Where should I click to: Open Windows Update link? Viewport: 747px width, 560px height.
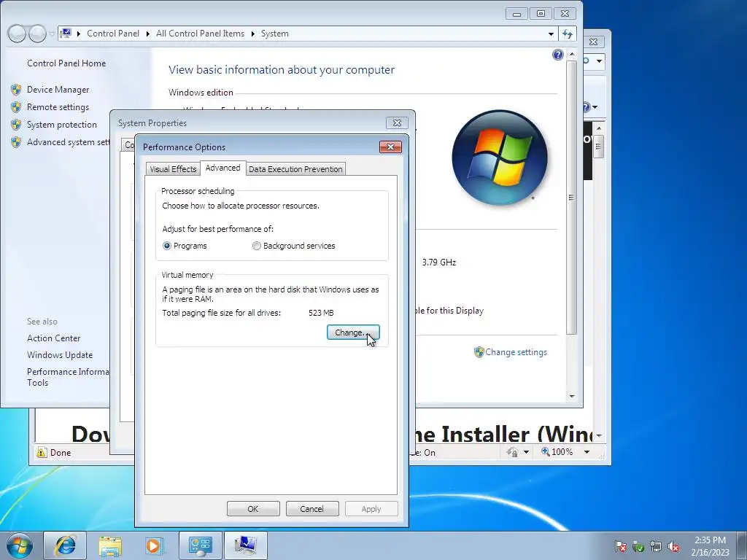click(60, 355)
